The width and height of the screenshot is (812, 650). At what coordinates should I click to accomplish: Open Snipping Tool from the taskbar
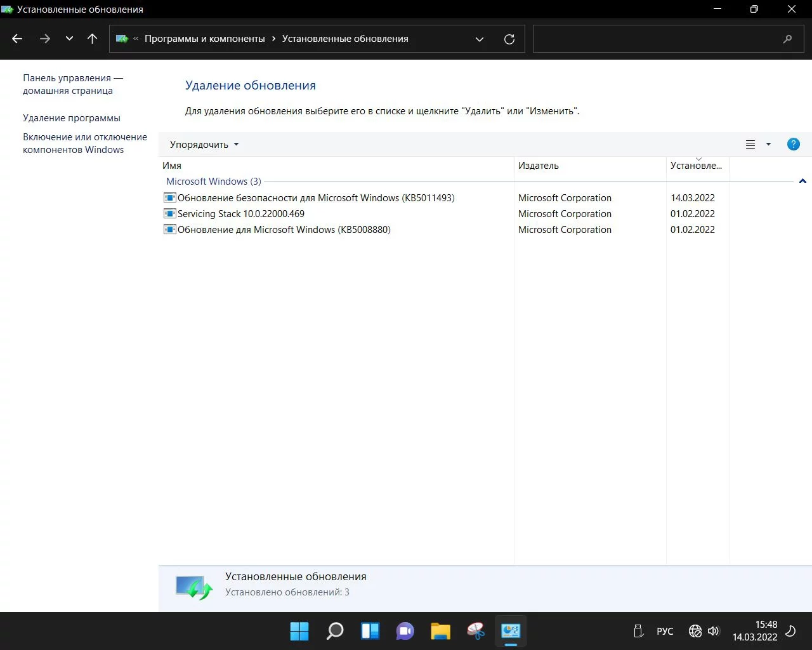[x=476, y=631]
